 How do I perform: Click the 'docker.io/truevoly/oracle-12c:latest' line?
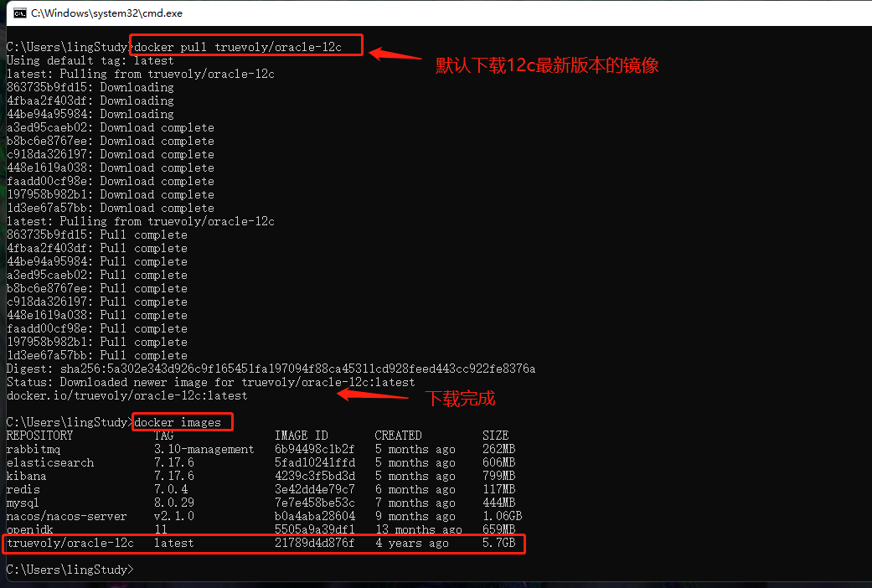(126, 395)
